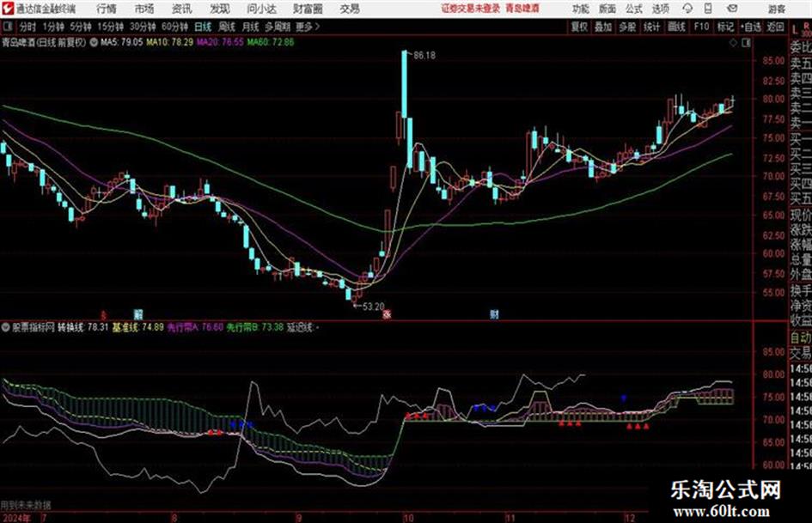The width and height of the screenshot is (812, 523).
Task: Toggle the side panel icon at chart top right
Action: (x=746, y=44)
